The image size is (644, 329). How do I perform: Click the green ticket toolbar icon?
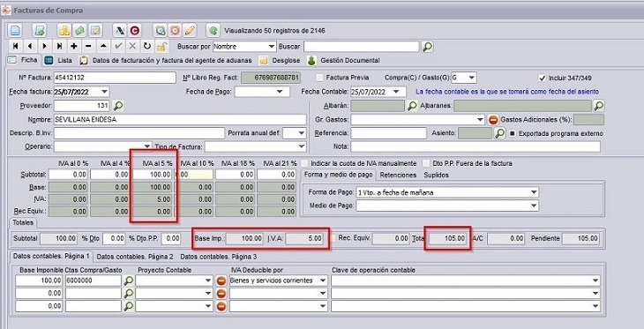point(79,30)
